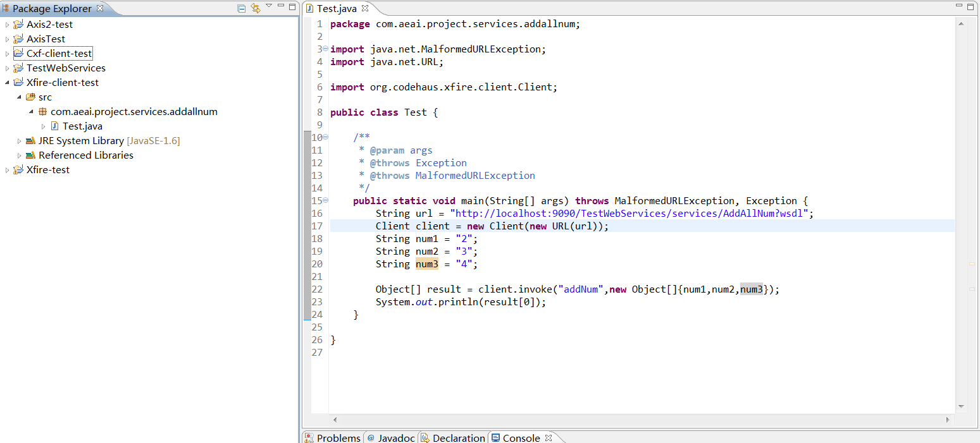Click the overview ruler occurrence marker for line 20
This screenshot has height=443, width=980.
(972, 264)
